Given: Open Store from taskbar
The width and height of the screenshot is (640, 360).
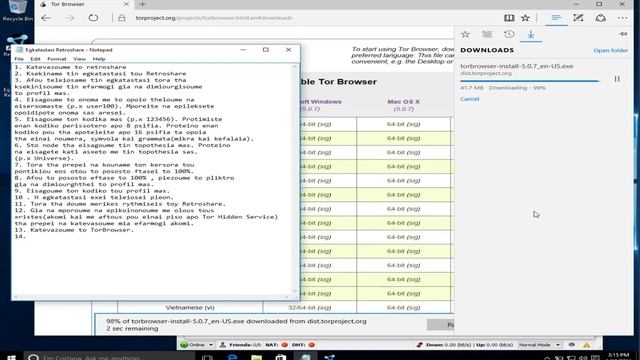Looking at the screenshot, I should (280, 357).
